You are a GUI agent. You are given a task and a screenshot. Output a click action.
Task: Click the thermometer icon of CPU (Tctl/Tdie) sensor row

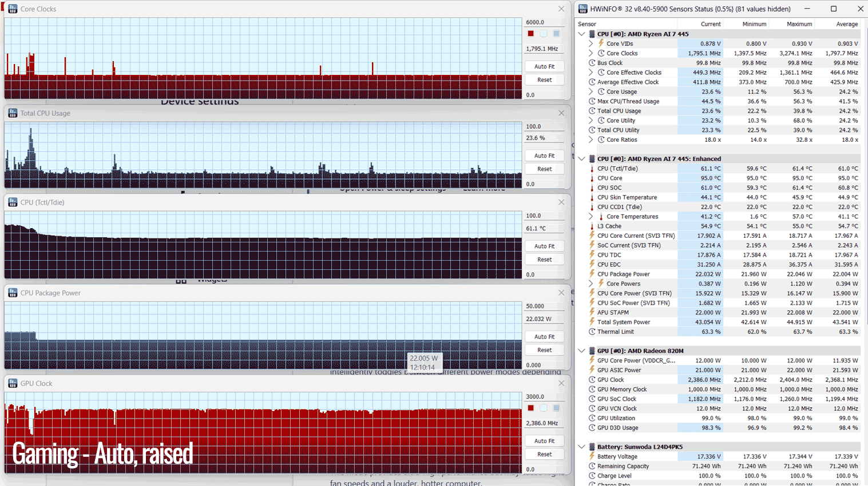pos(592,169)
